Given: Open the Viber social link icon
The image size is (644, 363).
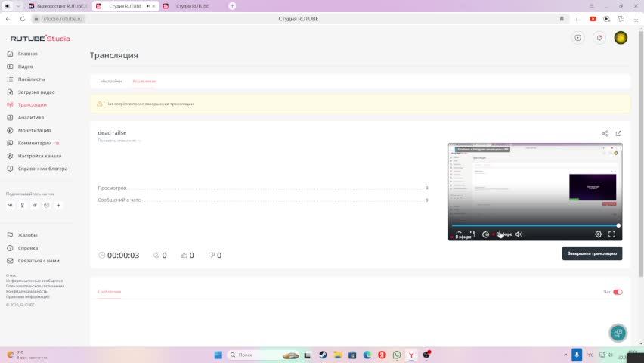Looking at the screenshot, I should pyautogui.click(x=46, y=205).
